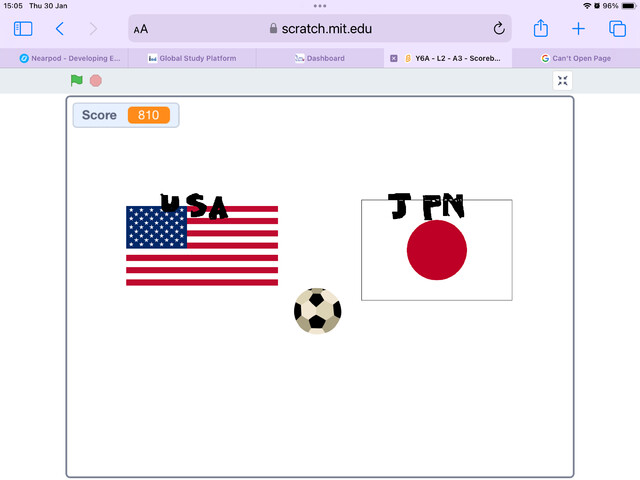The image size is (640, 480).
Task: Tap the 15:05 clock in status bar
Action: (x=13, y=6)
